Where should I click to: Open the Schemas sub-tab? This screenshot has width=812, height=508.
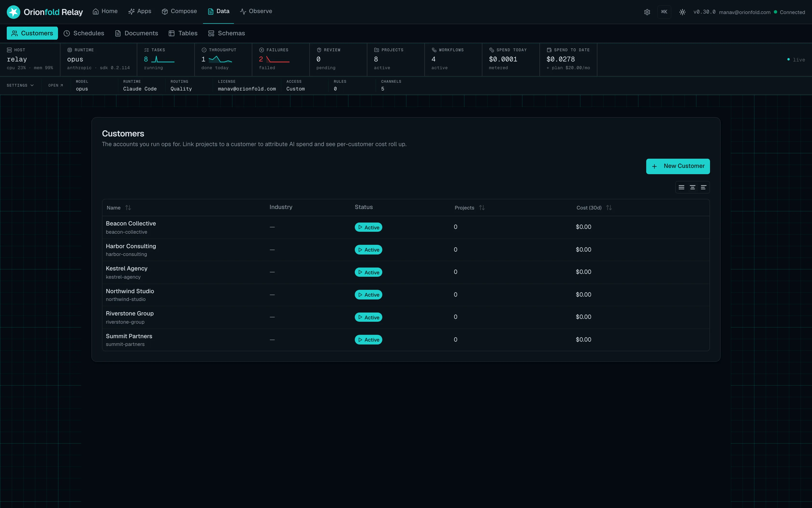coord(227,33)
